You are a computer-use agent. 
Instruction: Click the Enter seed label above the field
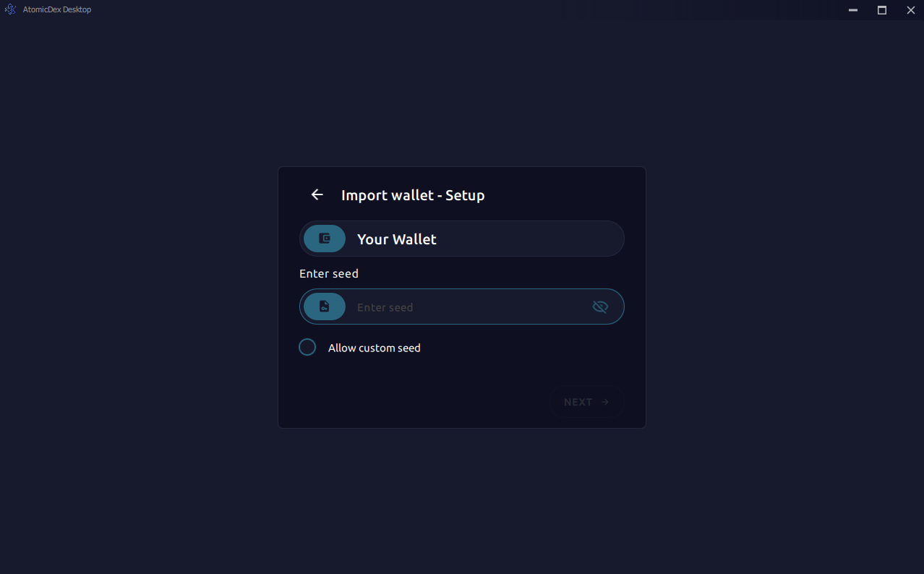(329, 273)
